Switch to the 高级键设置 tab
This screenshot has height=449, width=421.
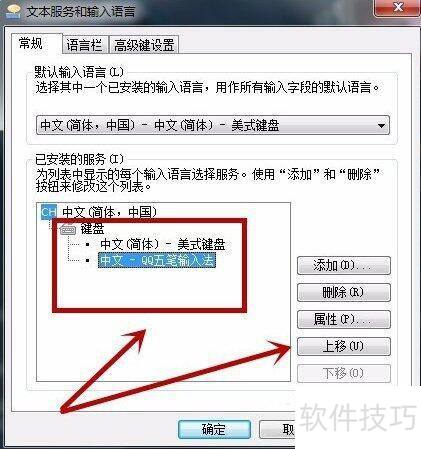coord(144,45)
